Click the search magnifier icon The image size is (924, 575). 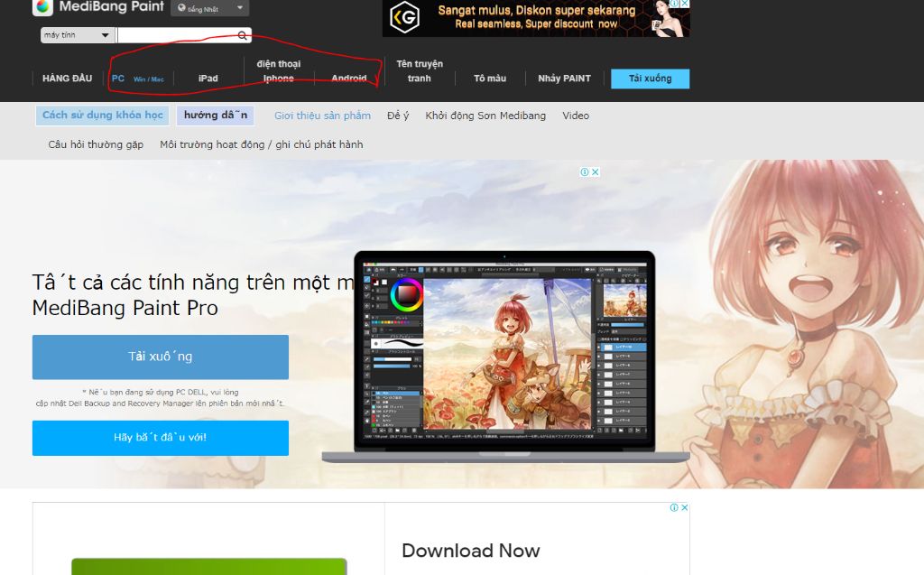pyautogui.click(x=242, y=35)
